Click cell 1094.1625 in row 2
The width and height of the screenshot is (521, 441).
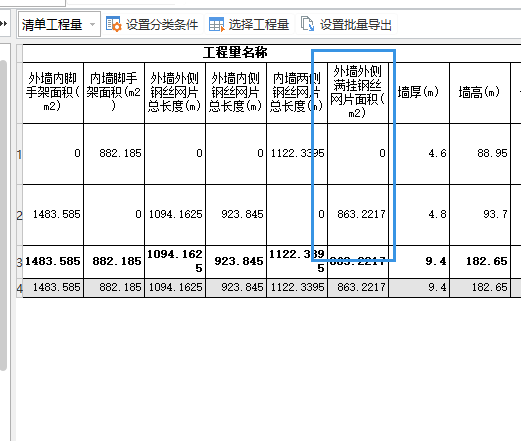(x=175, y=215)
